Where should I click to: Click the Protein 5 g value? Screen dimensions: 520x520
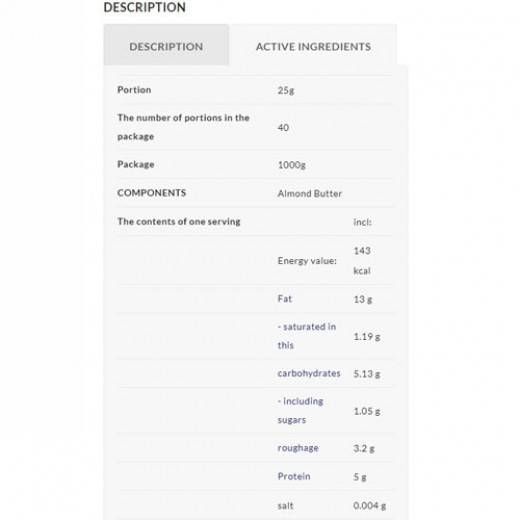360,477
